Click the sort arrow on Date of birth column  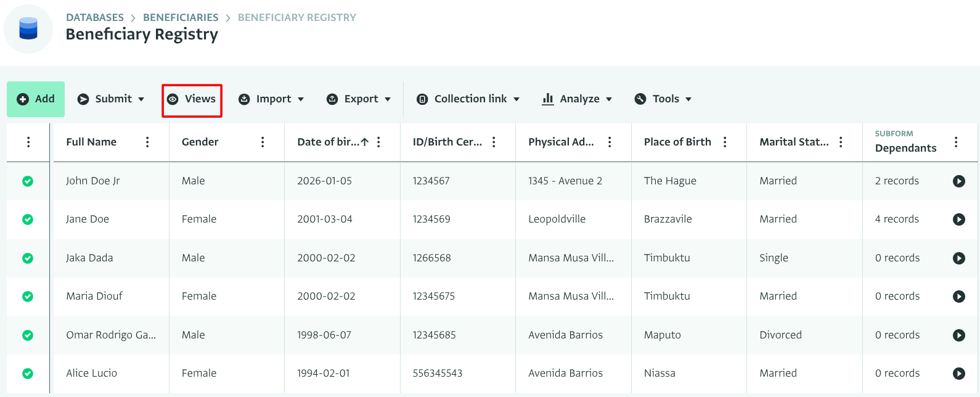(x=365, y=142)
